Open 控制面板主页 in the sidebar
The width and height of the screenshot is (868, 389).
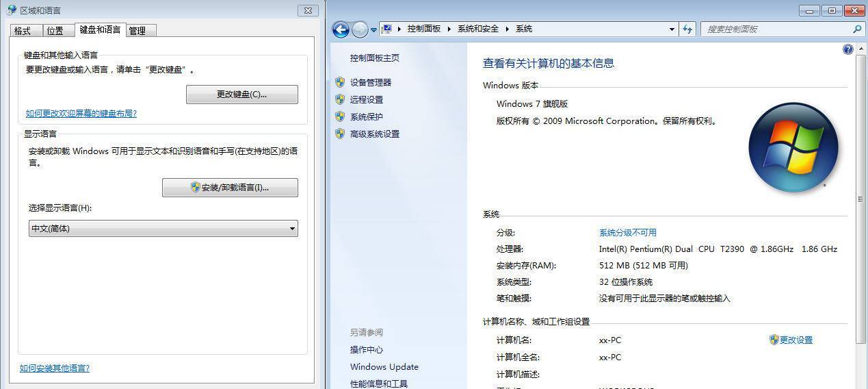point(375,58)
